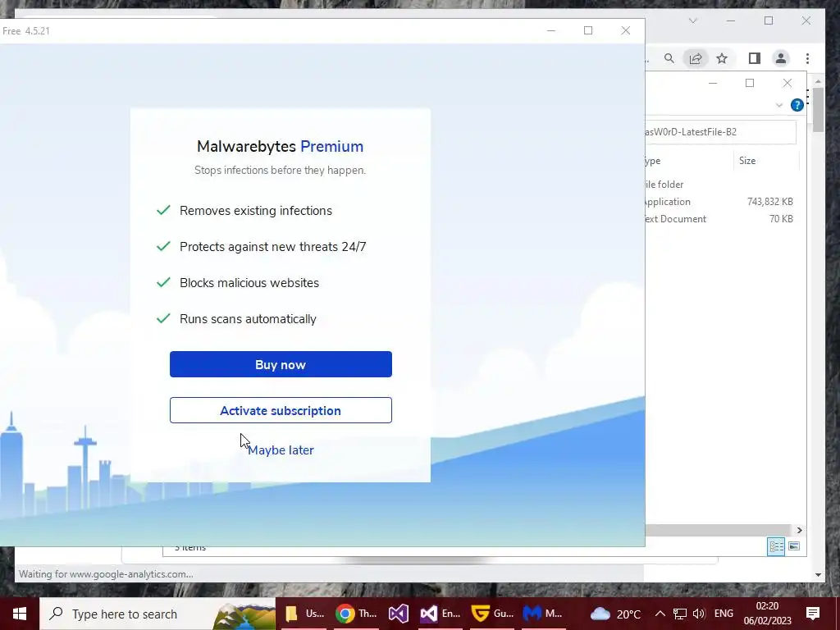
Task: Open volume control tray icon
Action: coord(699,614)
